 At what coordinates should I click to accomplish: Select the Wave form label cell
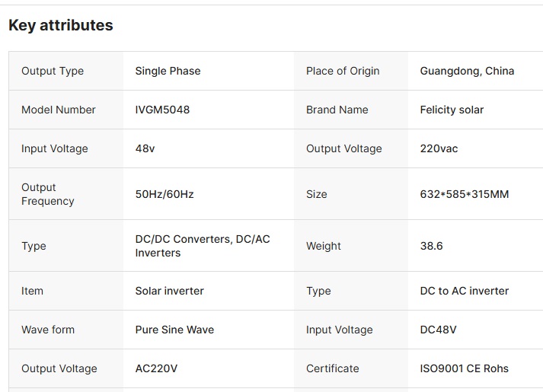pyautogui.click(x=65, y=330)
